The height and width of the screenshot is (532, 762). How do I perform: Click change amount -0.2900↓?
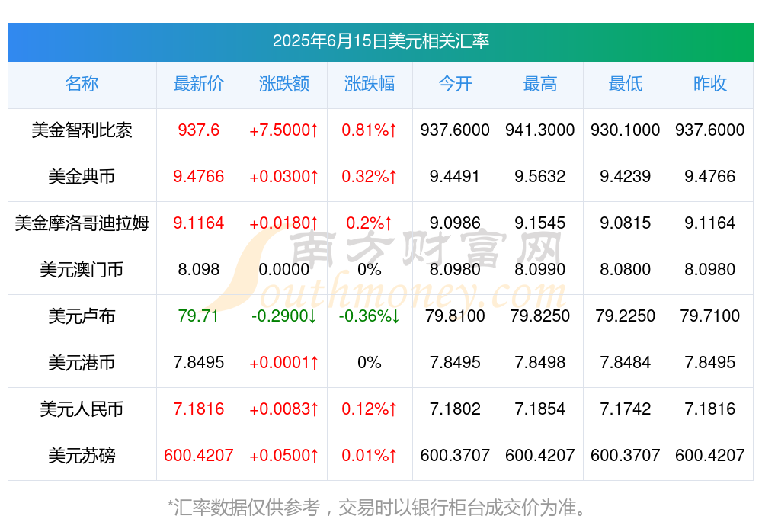point(283,316)
